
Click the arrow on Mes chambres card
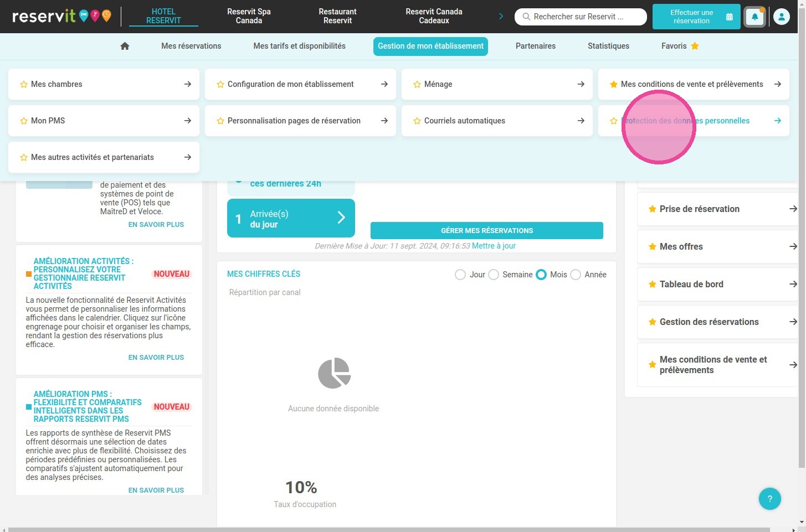point(188,84)
